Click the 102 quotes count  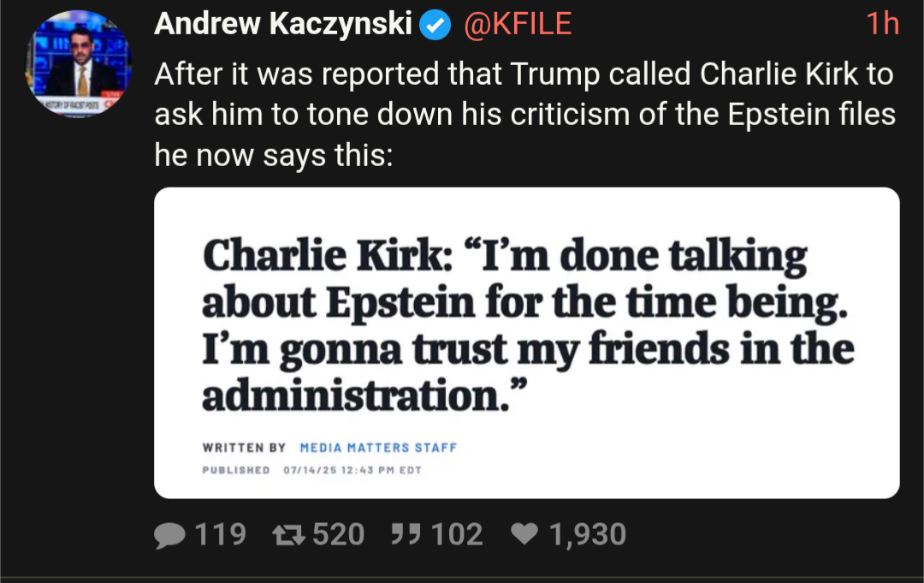coord(457,535)
